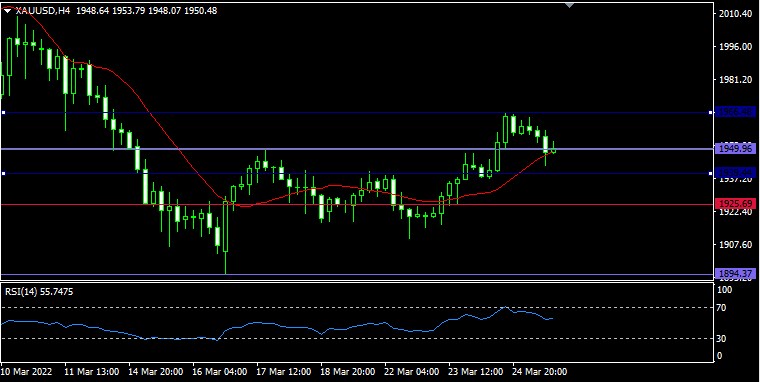This screenshot has width=760, height=382.
Task: Click the 2010.40 price scale value
Action: pyautogui.click(x=735, y=14)
